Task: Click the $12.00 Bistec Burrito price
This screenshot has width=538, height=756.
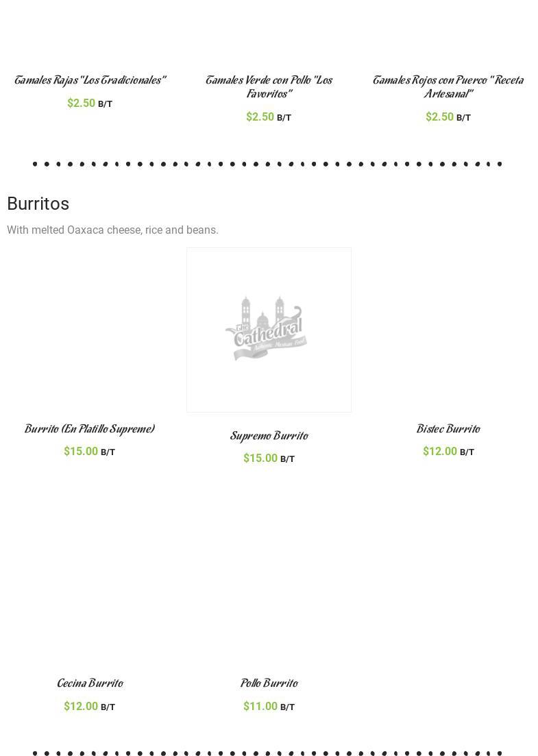Action: [440, 451]
